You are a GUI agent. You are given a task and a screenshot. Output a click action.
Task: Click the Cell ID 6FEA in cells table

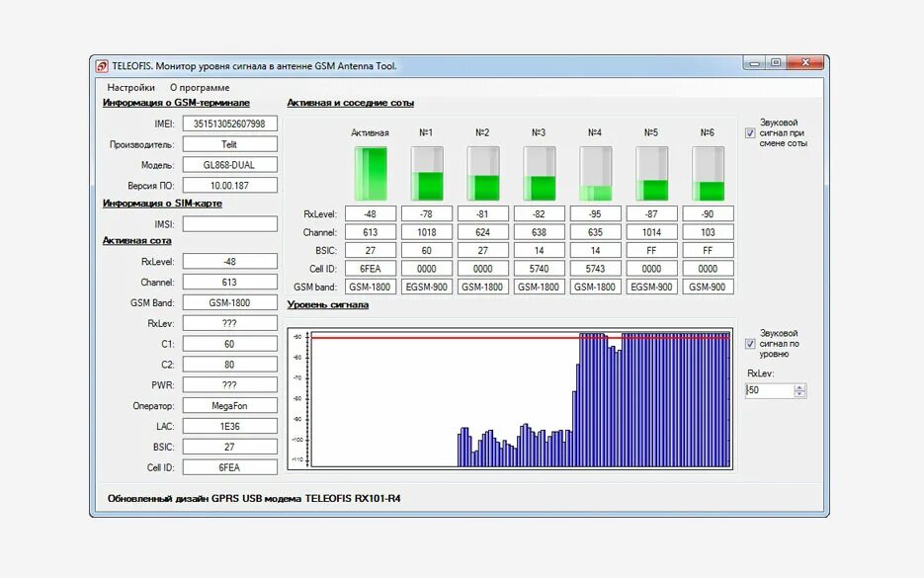pos(371,269)
